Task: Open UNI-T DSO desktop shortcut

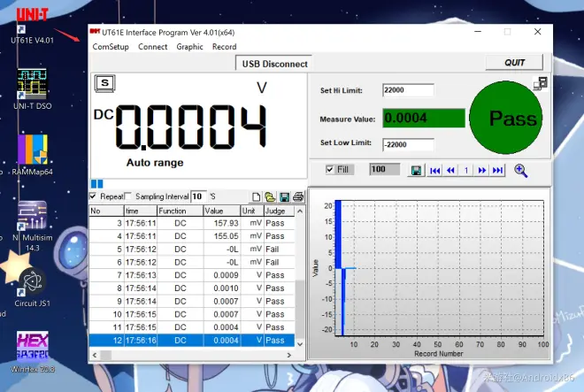Action: point(32,88)
